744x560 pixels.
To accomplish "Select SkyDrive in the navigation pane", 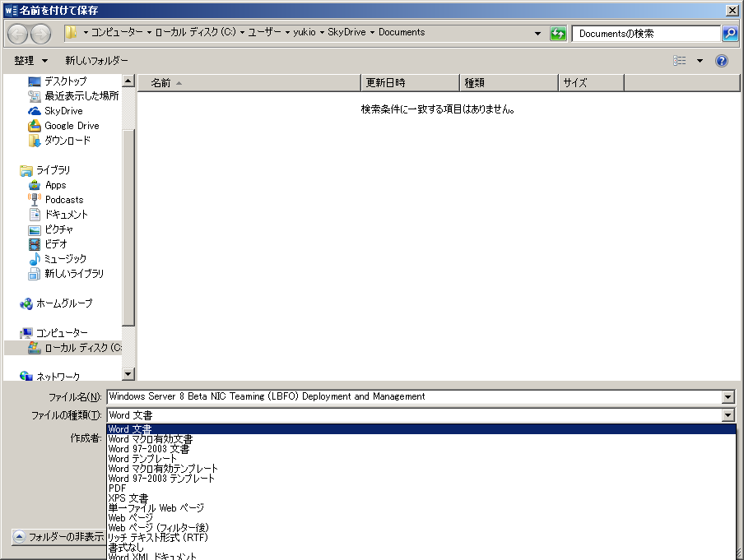I will click(63, 111).
